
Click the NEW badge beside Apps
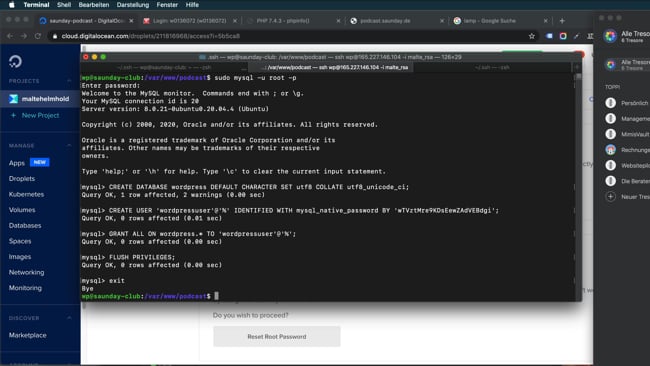pos(39,162)
